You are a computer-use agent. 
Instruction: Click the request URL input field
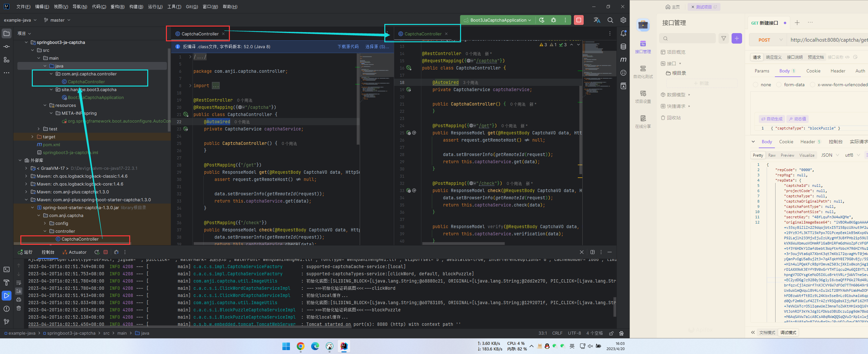827,40
